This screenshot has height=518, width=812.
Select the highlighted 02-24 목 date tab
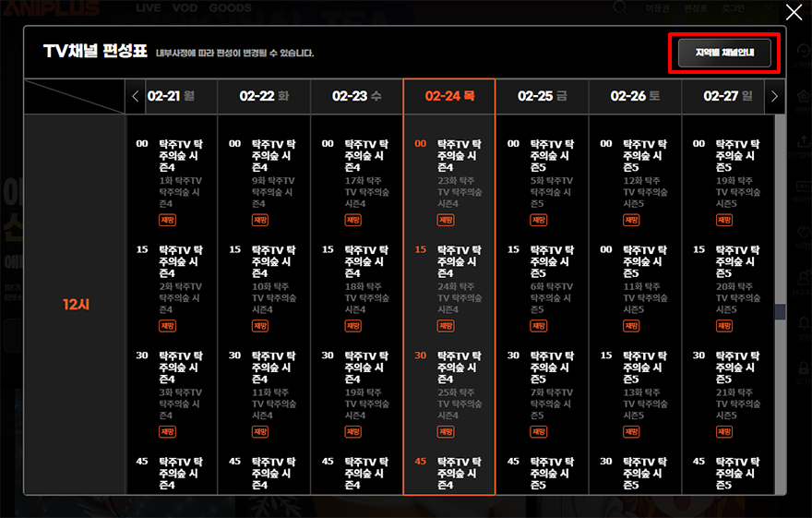pos(449,96)
